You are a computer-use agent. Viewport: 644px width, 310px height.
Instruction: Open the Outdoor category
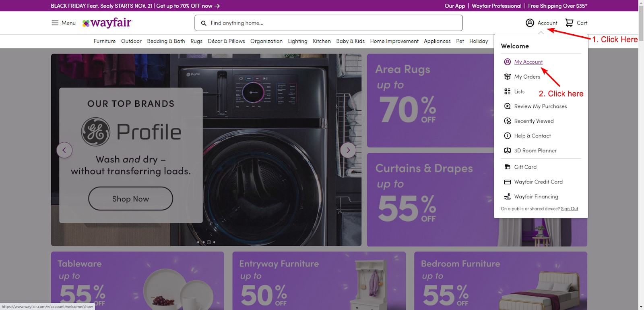pos(131,41)
